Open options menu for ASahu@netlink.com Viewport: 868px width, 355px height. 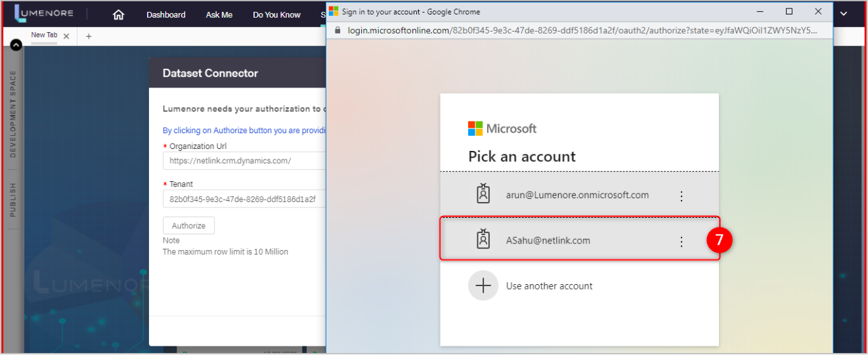coord(681,241)
